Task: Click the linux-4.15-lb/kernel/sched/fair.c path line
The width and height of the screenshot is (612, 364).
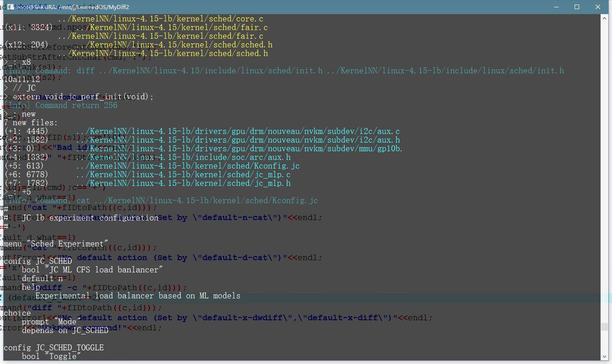Action: (160, 36)
